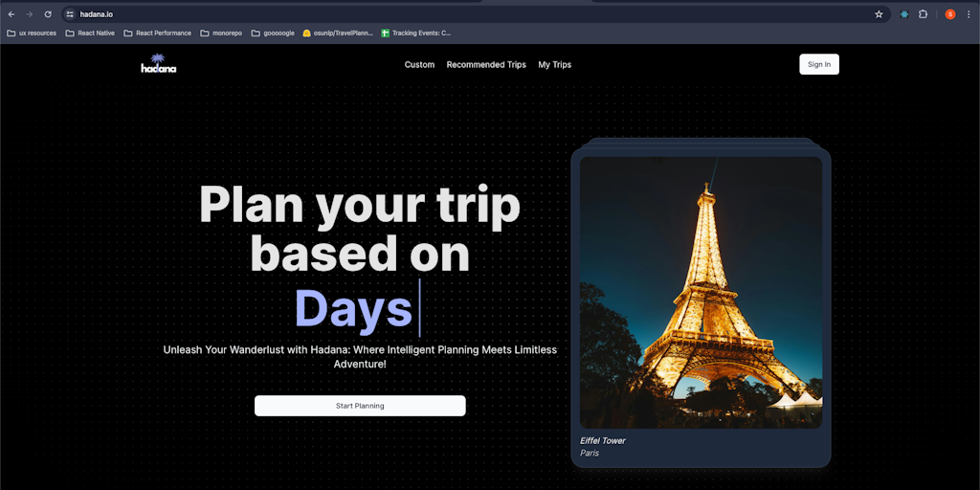Open the React Native bookmark folder
This screenshot has height=490, width=980.
(90, 33)
